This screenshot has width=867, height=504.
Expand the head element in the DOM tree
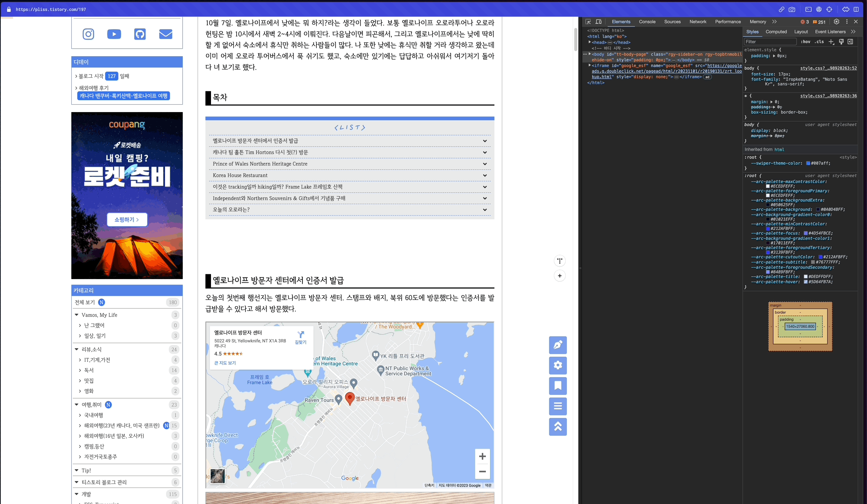coord(590,42)
